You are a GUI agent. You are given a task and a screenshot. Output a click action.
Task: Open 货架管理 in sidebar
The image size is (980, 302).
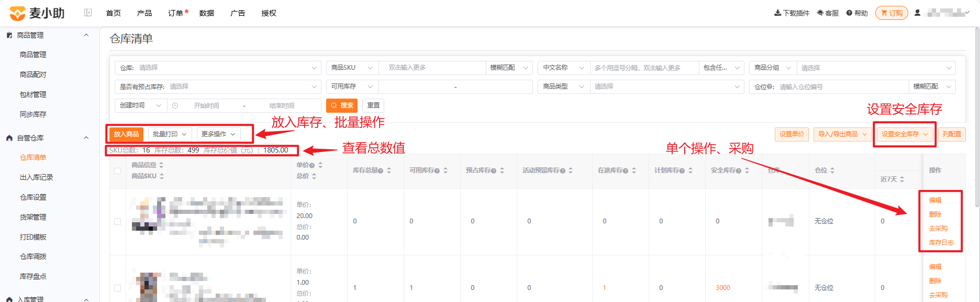(x=33, y=217)
